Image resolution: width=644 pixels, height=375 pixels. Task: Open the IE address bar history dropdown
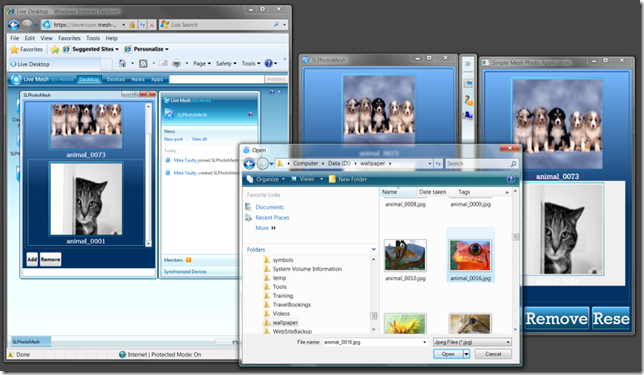pos(124,25)
